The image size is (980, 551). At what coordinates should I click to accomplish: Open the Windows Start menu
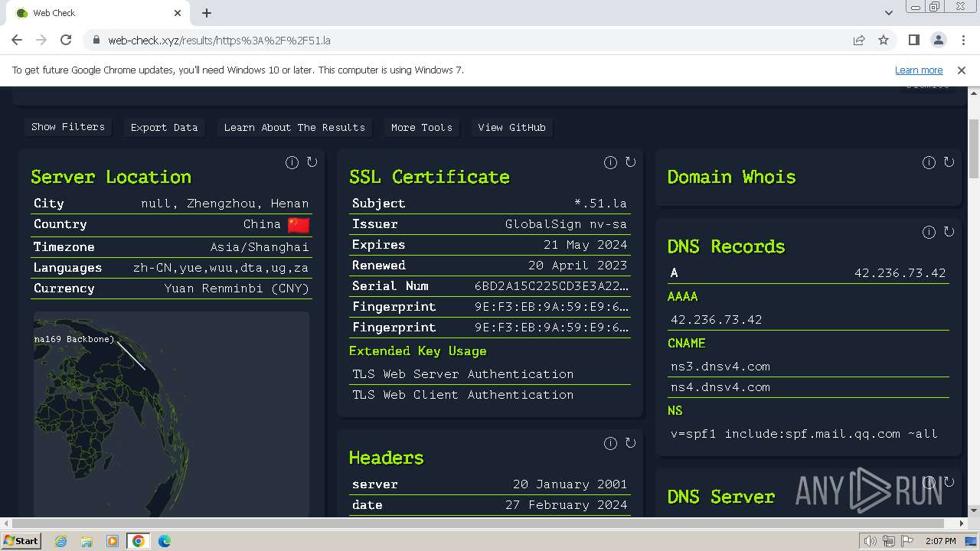coord(21,541)
